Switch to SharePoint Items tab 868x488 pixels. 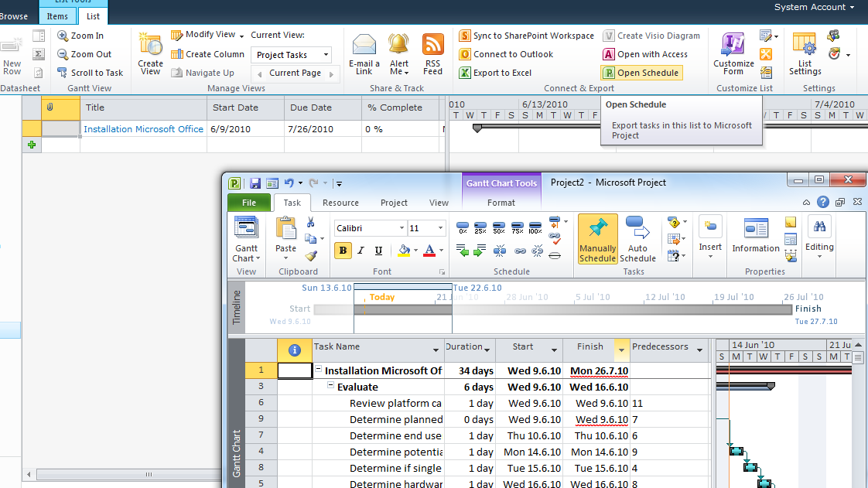pyautogui.click(x=57, y=16)
